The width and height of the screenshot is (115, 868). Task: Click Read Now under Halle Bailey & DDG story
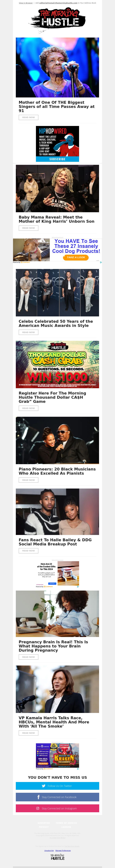click(28, 551)
